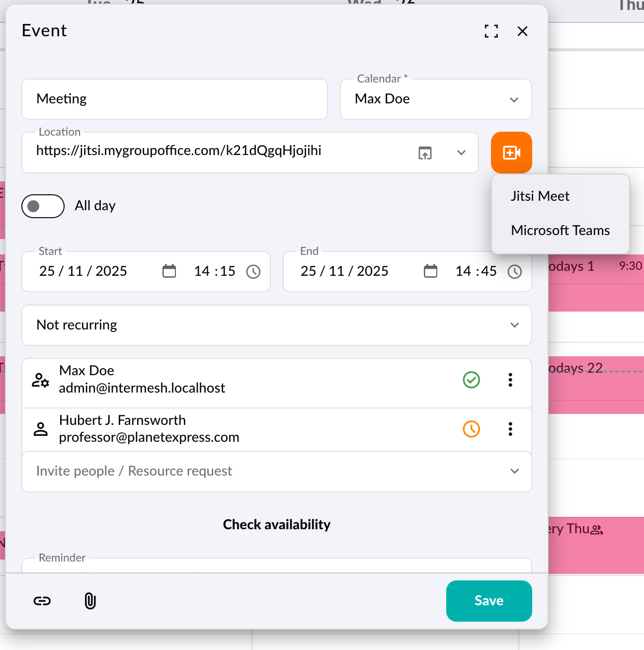This screenshot has height=650, width=644.
Task: Click the fullscreen expand icon in header
Action: click(x=491, y=31)
